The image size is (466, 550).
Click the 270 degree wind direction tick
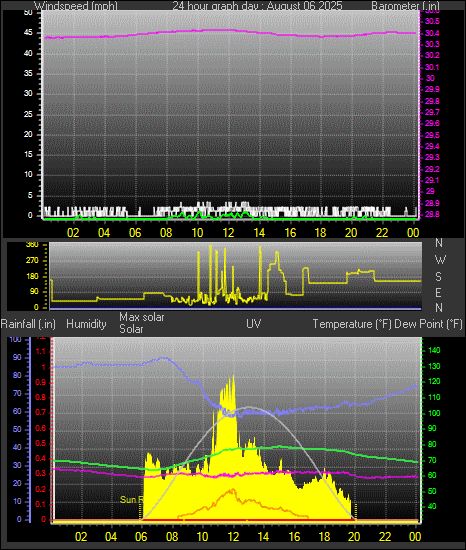tap(32, 261)
